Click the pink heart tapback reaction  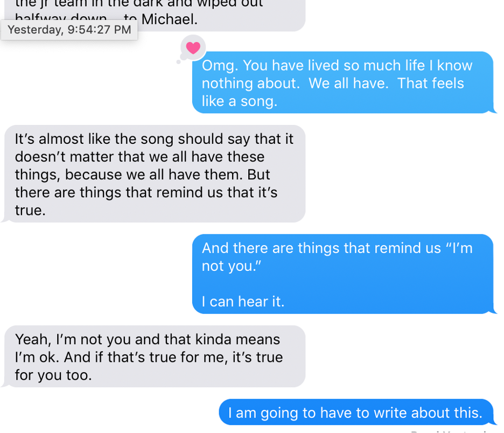[x=193, y=48]
